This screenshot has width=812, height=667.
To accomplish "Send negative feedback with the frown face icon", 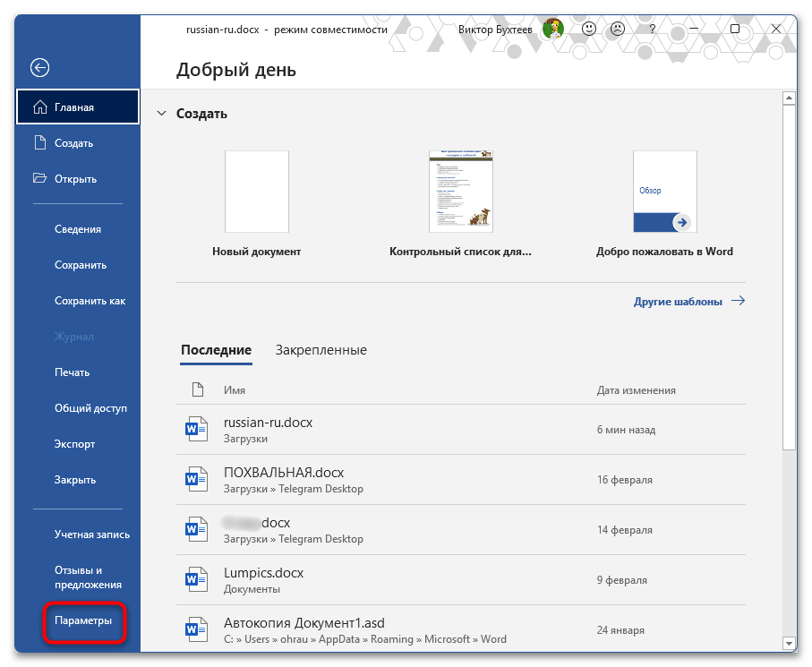I will pos(618,29).
